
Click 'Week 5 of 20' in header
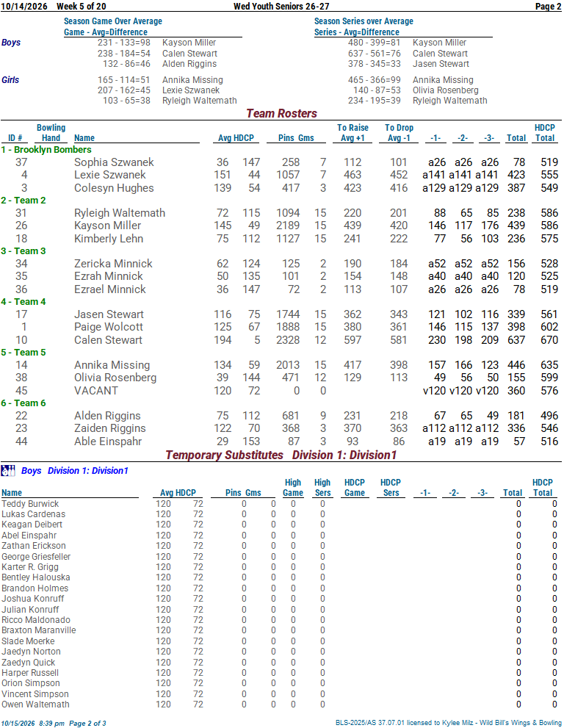pos(82,6)
